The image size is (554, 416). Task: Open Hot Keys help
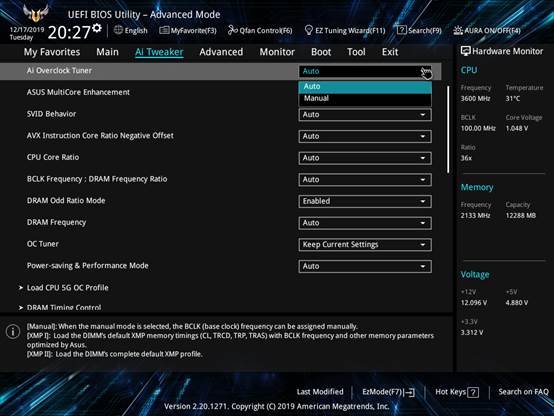pos(457,392)
